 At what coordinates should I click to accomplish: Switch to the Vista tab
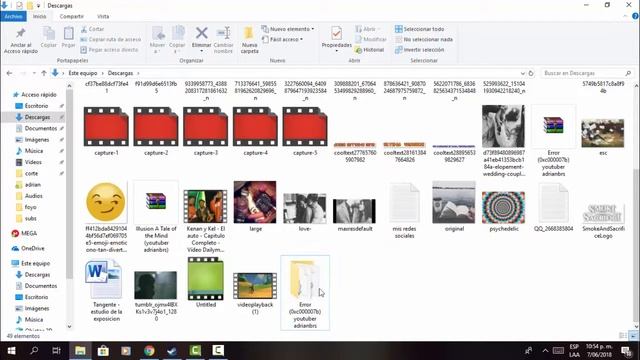[x=103, y=16]
